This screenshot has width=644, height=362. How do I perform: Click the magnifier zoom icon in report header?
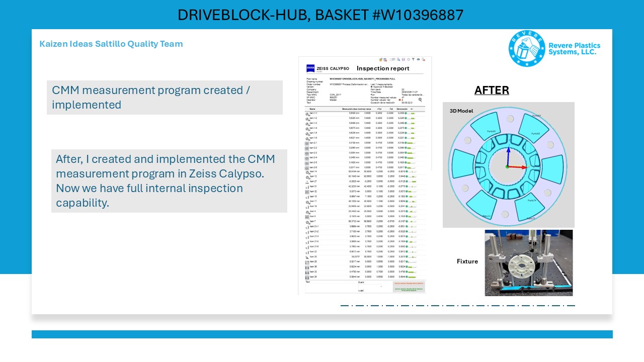pyautogui.click(x=420, y=100)
